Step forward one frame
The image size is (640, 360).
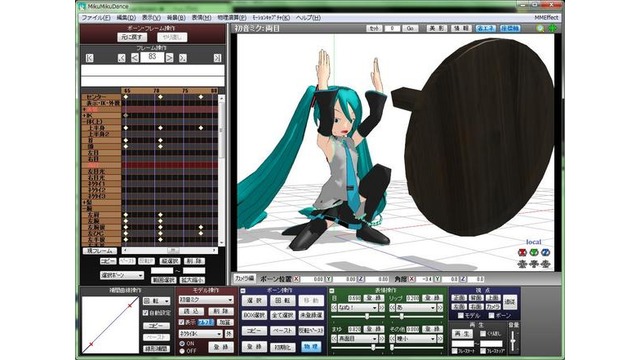tap(169, 58)
